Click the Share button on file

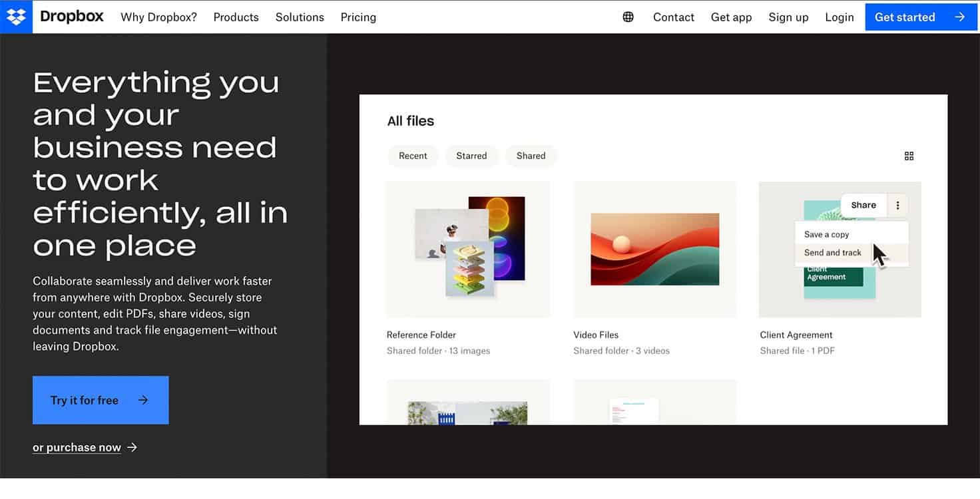tap(863, 205)
